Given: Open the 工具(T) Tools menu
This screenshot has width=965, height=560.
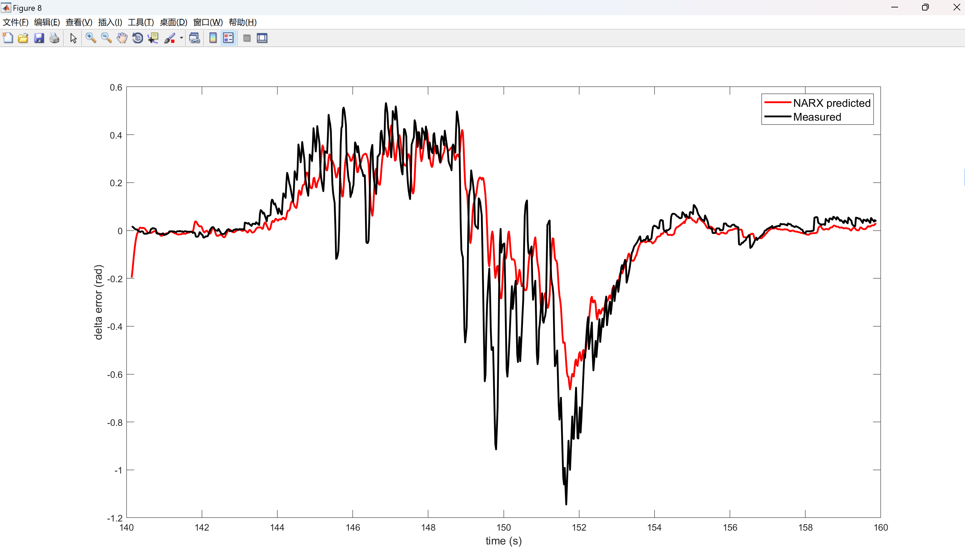Looking at the screenshot, I should tap(141, 22).
